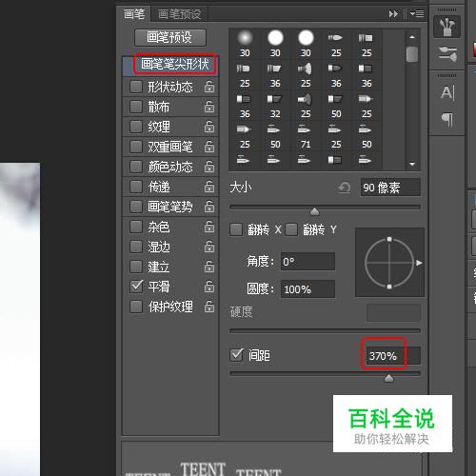Toggle lock for 散布
Screen dimensions: 476x476
pos(209,107)
